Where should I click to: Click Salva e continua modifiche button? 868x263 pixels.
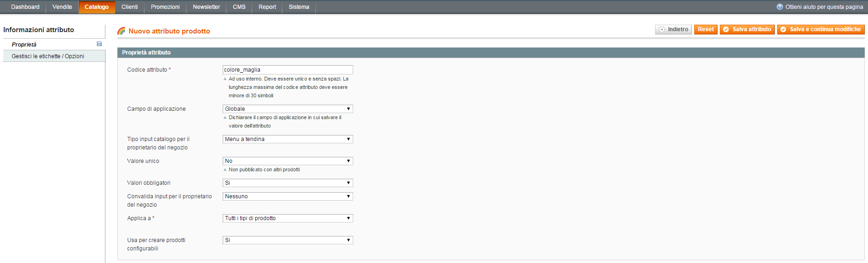pos(821,29)
